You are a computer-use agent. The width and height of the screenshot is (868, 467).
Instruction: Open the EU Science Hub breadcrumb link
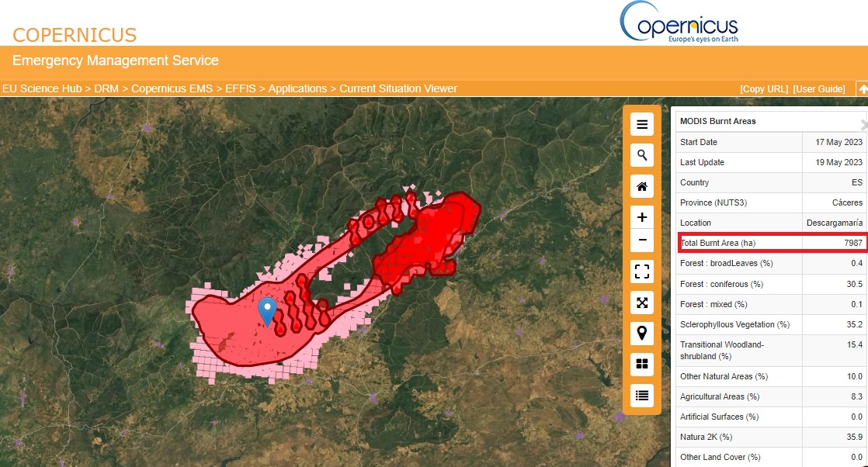point(42,88)
